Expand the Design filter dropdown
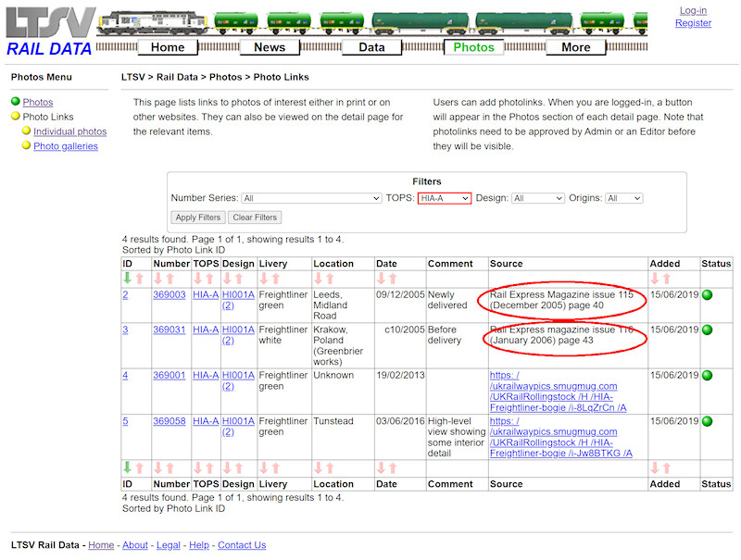Viewport: 741px width, 560px height. [537, 198]
